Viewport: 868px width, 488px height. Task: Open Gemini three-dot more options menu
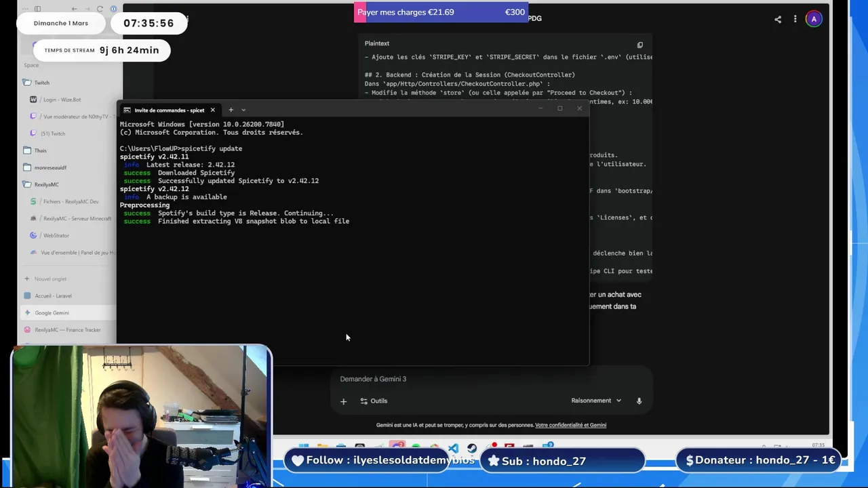click(795, 19)
